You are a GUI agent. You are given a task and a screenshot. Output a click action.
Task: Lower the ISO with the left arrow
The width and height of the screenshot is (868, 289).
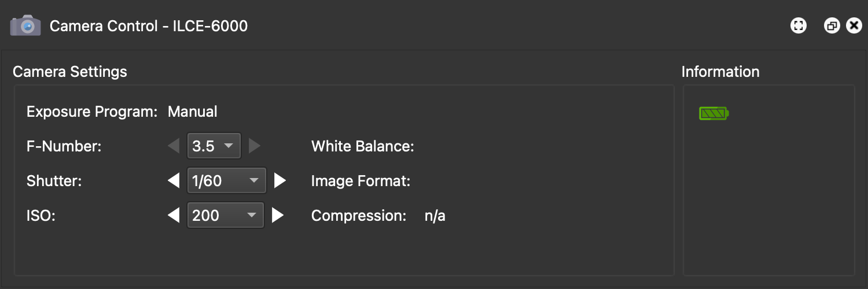coord(174,216)
